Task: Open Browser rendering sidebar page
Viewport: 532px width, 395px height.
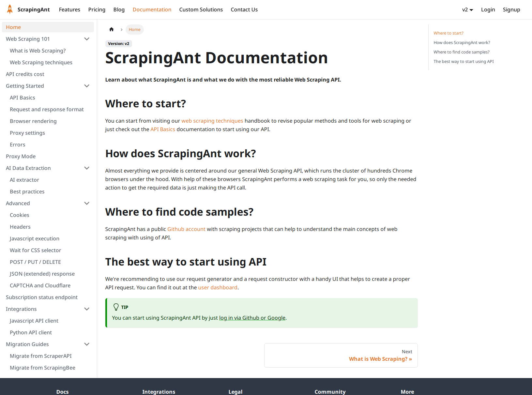Action: click(33, 121)
